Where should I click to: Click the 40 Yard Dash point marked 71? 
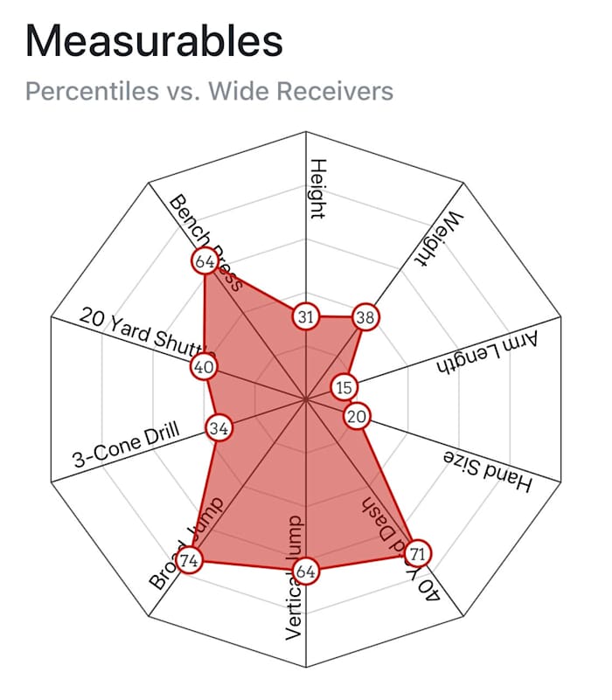418,553
